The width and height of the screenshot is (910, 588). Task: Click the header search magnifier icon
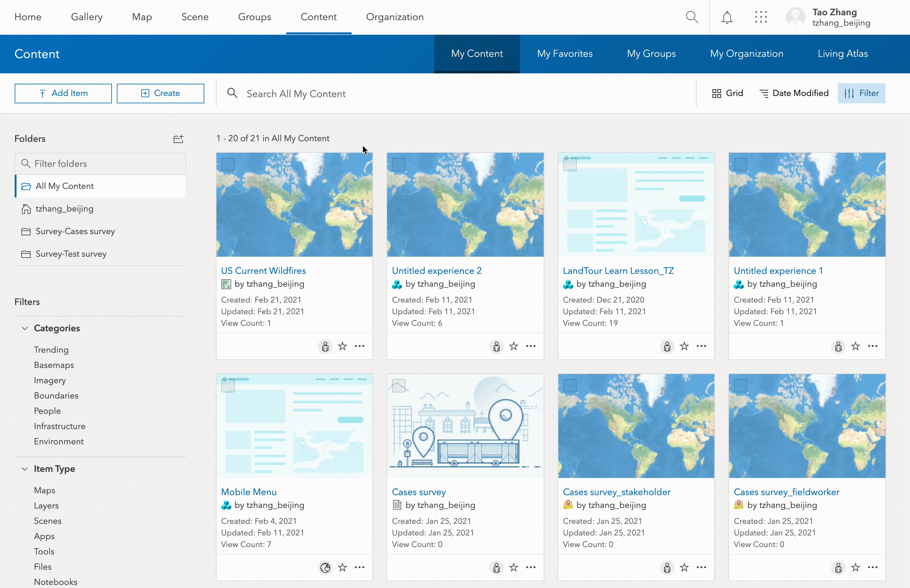point(692,17)
